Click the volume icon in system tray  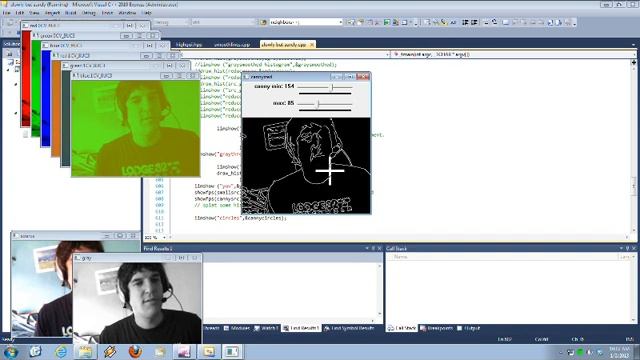tap(590, 352)
